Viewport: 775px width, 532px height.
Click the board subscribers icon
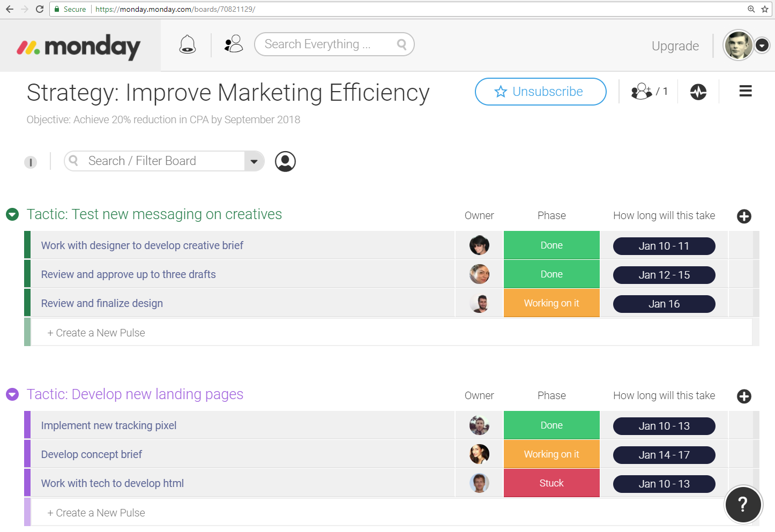pos(649,92)
